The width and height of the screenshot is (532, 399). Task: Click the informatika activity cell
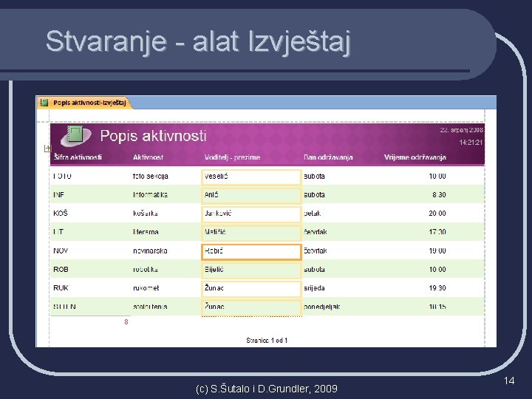click(150, 195)
